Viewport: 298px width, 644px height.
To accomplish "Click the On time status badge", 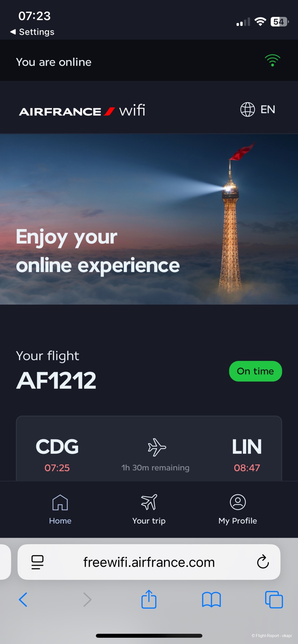I will (x=256, y=371).
